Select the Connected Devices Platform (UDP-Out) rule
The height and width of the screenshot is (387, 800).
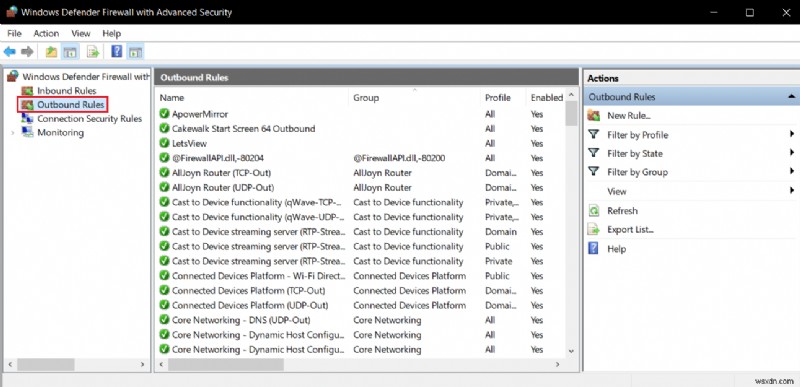250,305
